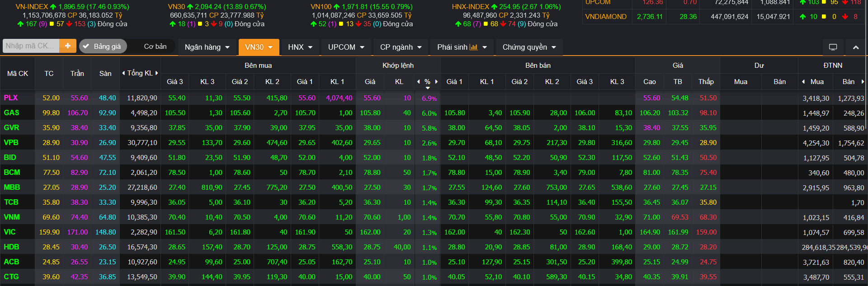Image resolution: width=868 pixels, height=286 pixels.
Task: Click right arrow after ĐTNN Bán header
Action: (863, 82)
